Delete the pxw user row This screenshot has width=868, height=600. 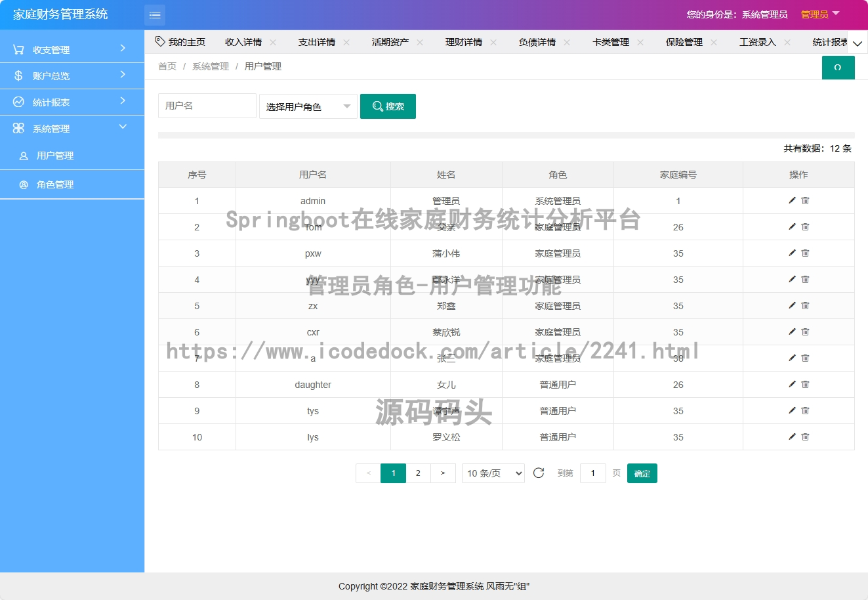[805, 253]
